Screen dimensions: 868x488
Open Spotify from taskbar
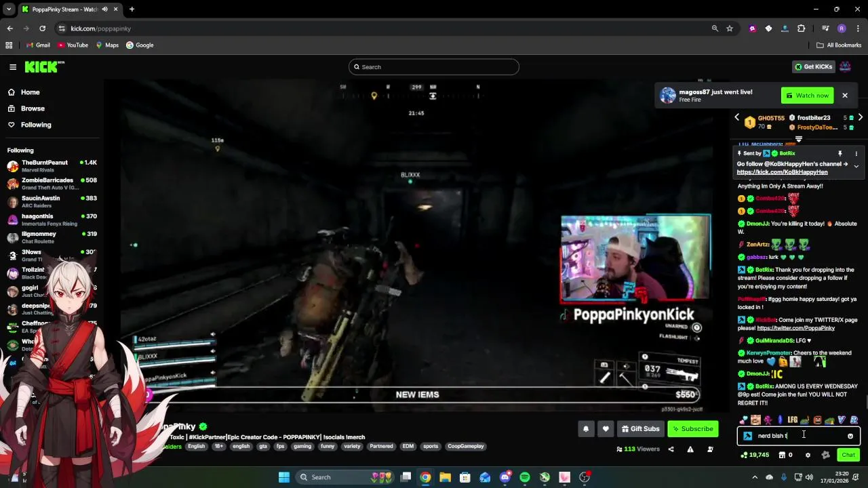[x=525, y=477]
